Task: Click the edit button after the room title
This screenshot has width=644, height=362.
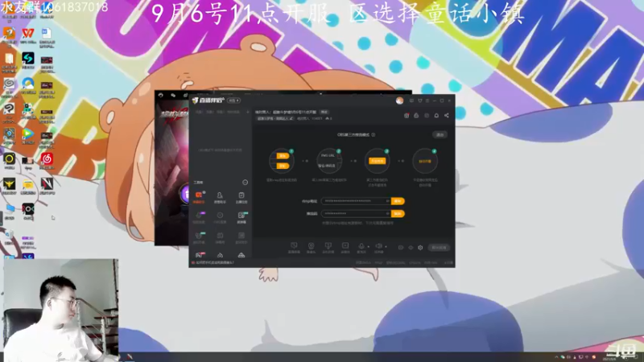Action: pos(324,112)
